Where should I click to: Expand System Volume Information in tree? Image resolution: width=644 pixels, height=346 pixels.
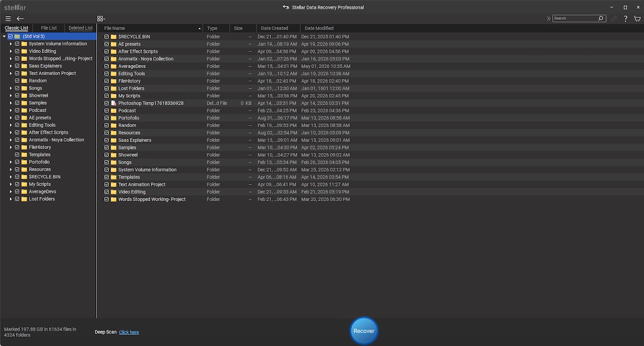click(11, 44)
